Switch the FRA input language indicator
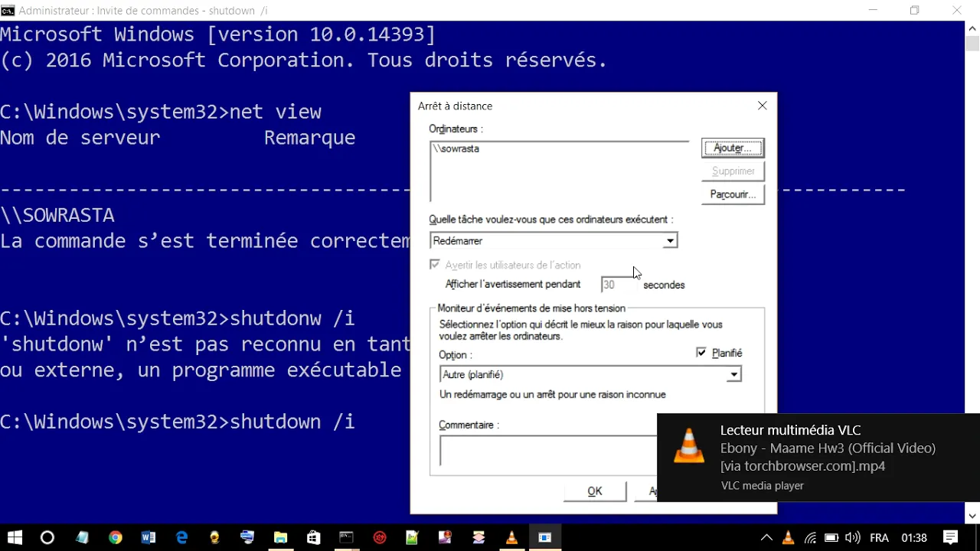Viewport: 980px width, 551px height. (879, 538)
